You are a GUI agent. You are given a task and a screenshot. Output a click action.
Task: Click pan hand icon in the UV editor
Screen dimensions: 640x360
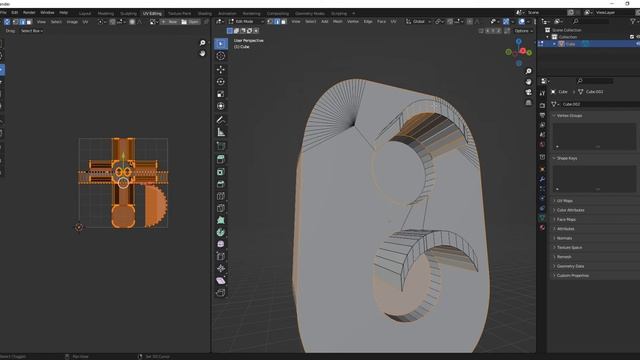point(202,53)
